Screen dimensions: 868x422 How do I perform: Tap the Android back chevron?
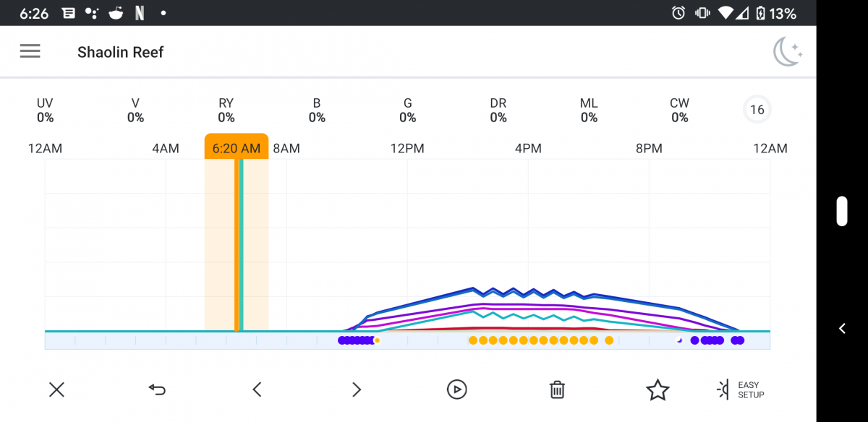(842, 329)
